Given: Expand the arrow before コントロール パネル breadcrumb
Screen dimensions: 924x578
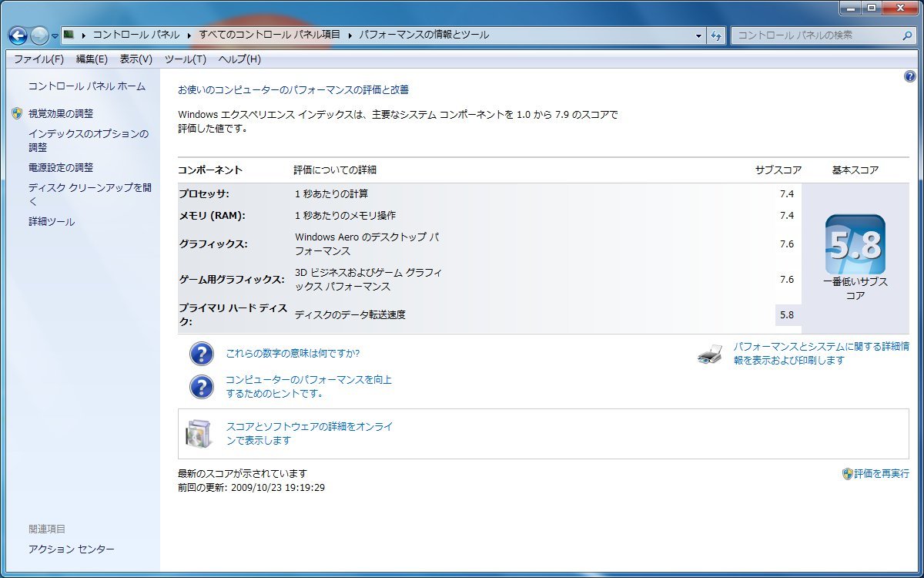Looking at the screenshot, I should (83, 35).
